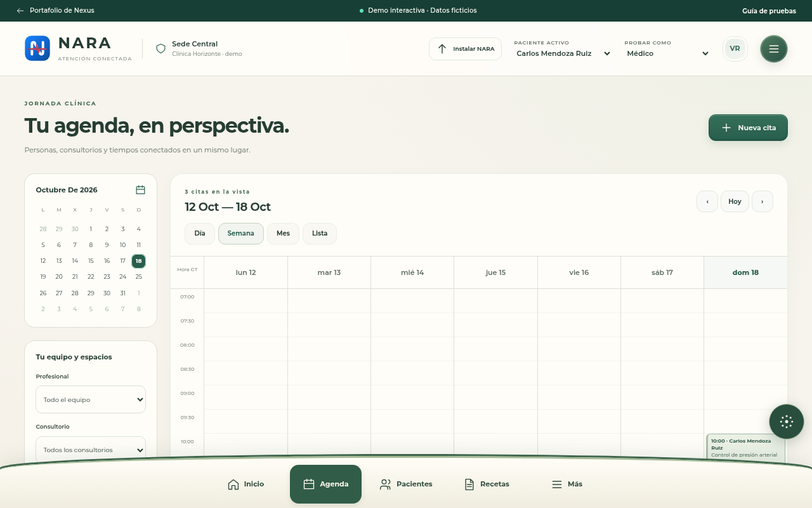Image resolution: width=812 pixels, height=508 pixels.
Task: Click the Más menu lines icon
Action: (x=557, y=485)
